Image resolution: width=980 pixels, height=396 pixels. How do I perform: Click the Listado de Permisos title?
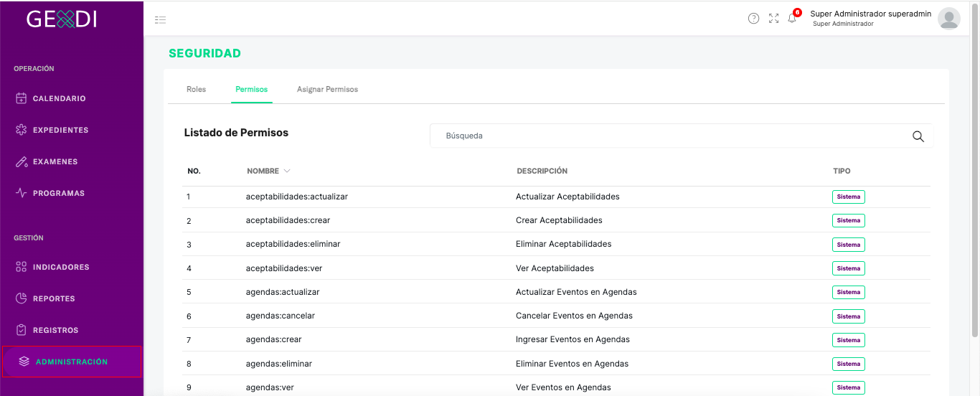pos(236,133)
